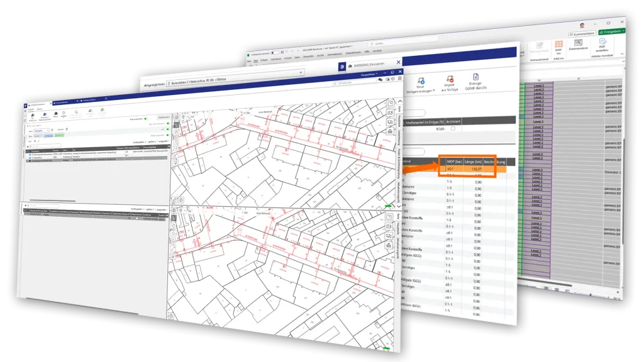Click the Kommentare button in Excel

tap(582, 34)
